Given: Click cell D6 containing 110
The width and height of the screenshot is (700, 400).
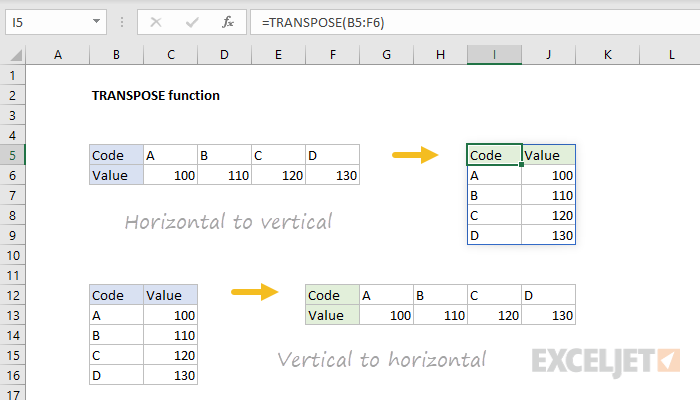Looking at the screenshot, I should [x=225, y=175].
